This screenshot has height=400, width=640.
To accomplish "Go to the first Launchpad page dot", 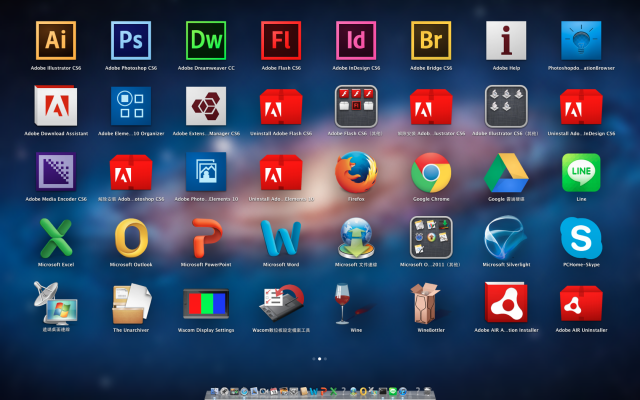I will coord(313,359).
